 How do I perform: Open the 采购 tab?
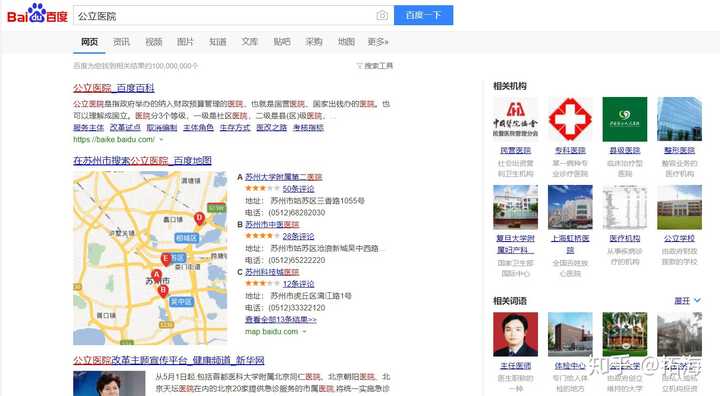[x=314, y=42]
